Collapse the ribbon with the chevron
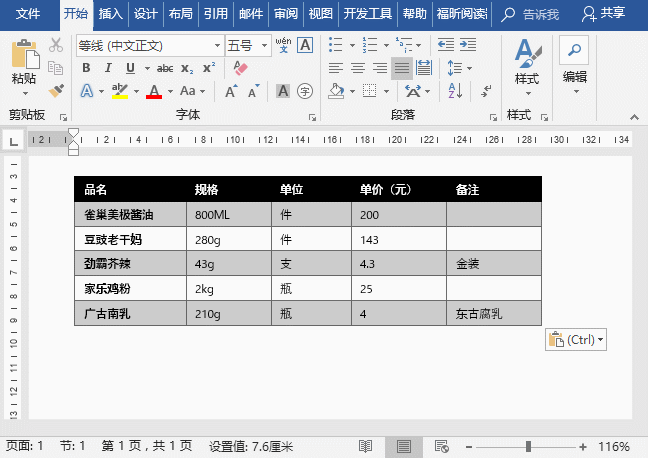Image resolution: width=648 pixels, height=458 pixels. click(x=634, y=117)
